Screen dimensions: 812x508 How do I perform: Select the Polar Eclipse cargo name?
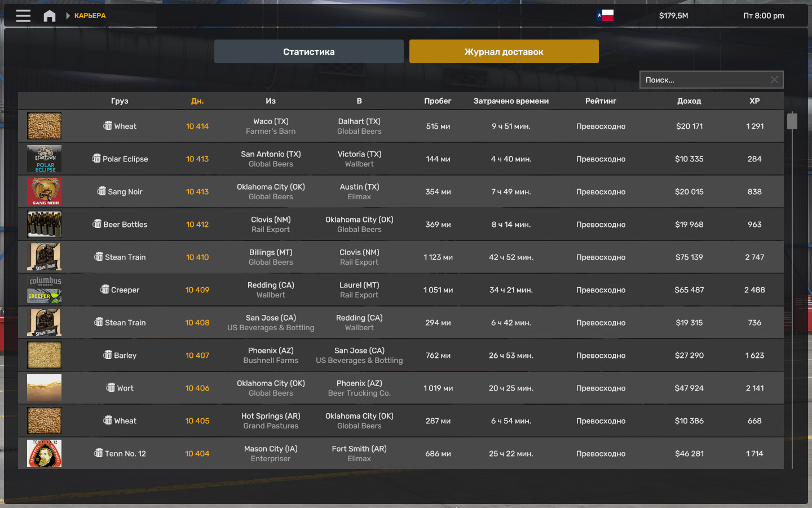125,159
